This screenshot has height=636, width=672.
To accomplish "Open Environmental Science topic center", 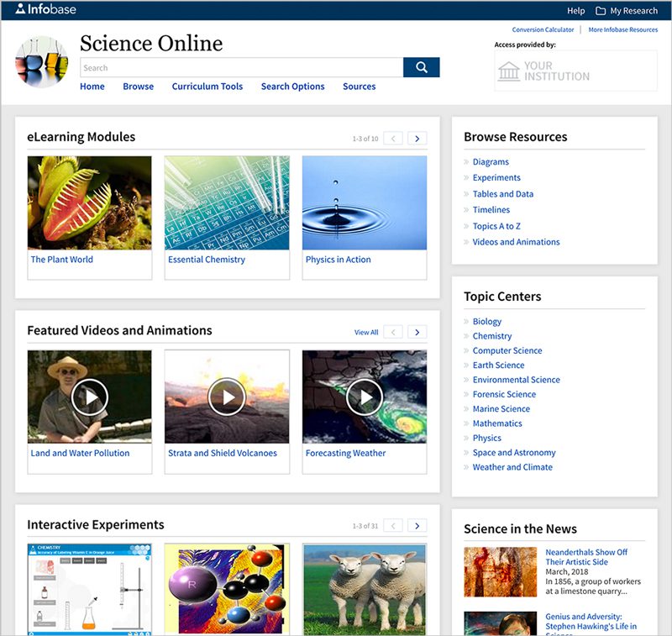I will 516,380.
